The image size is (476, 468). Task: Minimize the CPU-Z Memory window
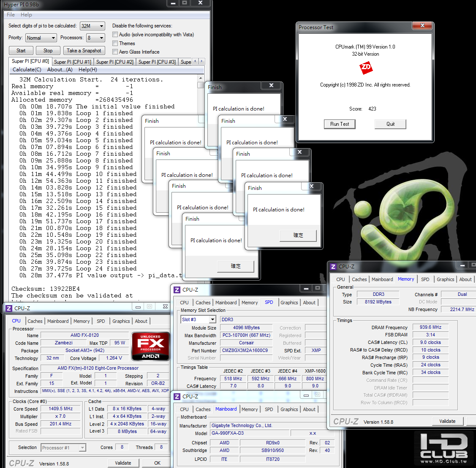pos(462,266)
